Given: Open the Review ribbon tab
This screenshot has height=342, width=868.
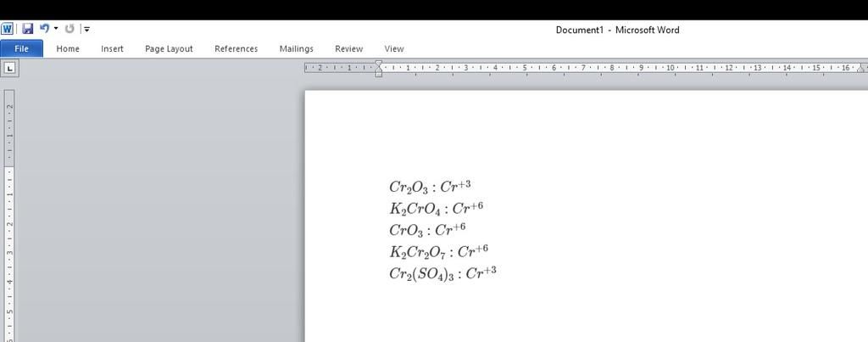Looking at the screenshot, I should (348, 48).
